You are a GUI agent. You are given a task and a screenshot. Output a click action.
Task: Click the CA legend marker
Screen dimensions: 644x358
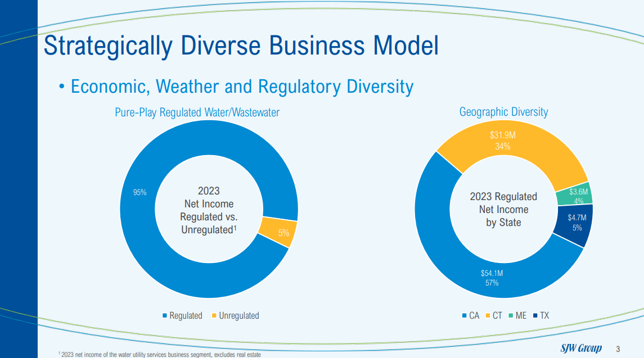pyautogui.click(x=464, y=316)
